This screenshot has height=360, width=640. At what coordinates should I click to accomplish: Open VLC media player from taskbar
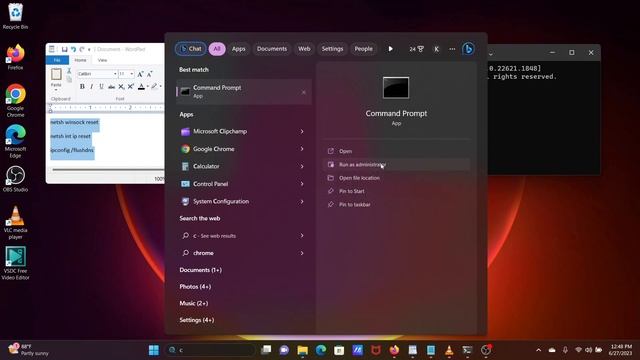coord(449,350)
